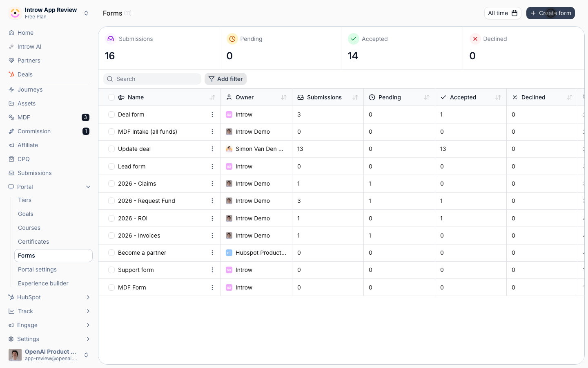Sort by the Declined column sort icon
Image resolution: width=588 pixels, height=368 pixels.
570,97
